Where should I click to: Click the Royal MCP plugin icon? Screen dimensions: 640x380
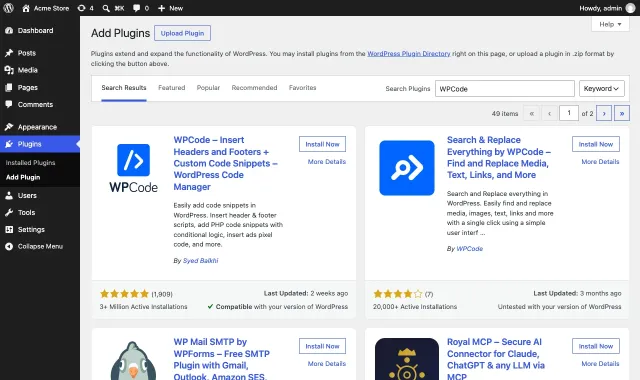click(x=407, y=359)
